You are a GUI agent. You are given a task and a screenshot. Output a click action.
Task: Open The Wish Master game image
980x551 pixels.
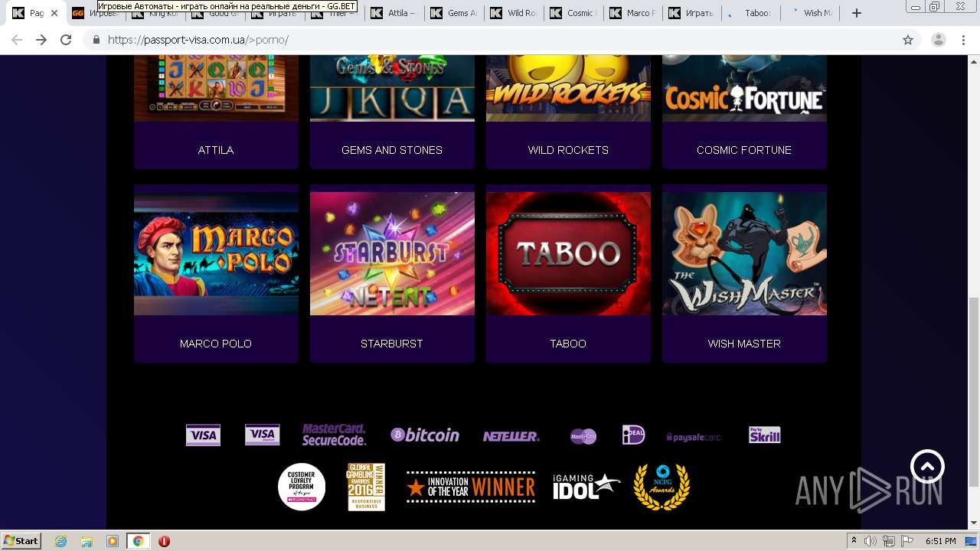(x=744, y=253)
